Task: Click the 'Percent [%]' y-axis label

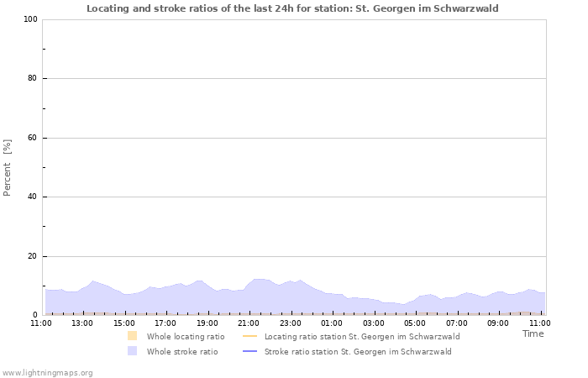Action: (8, 167)
